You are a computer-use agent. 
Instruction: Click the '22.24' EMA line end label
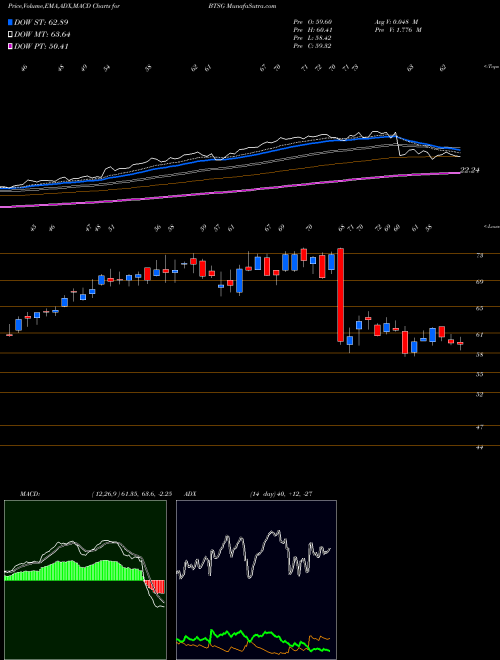click(x=470, y=170)
